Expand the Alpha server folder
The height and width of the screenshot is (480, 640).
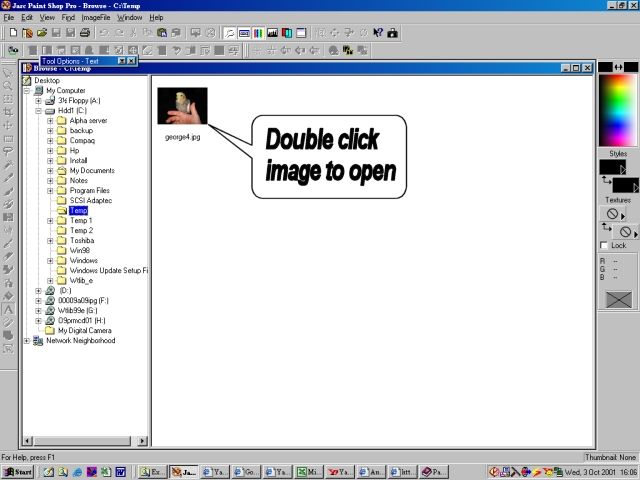click(50, 121)
